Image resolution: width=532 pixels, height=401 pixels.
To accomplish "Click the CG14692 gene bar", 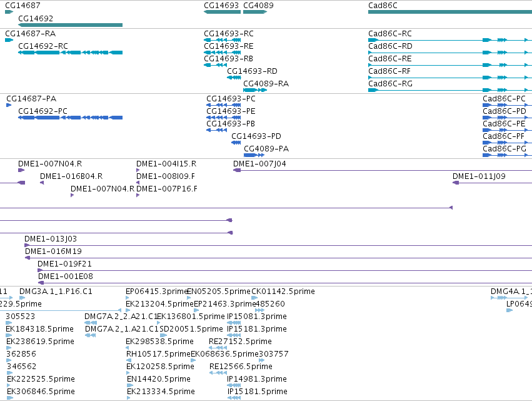I will tap(70, 25).
